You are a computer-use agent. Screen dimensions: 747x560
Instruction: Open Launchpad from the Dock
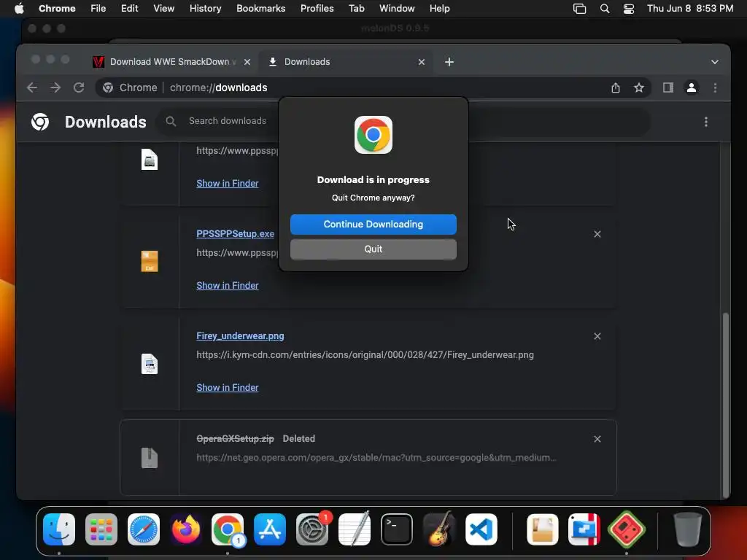coord(101,529)
